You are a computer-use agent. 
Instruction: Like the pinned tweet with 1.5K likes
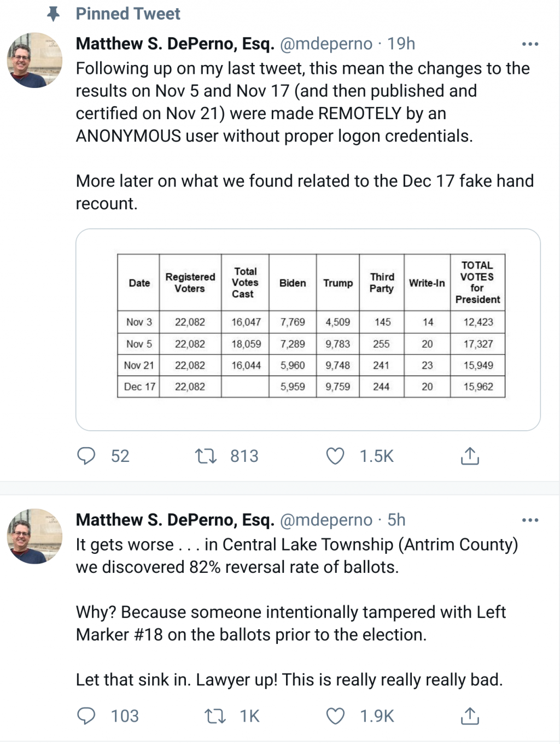point(335,456)
